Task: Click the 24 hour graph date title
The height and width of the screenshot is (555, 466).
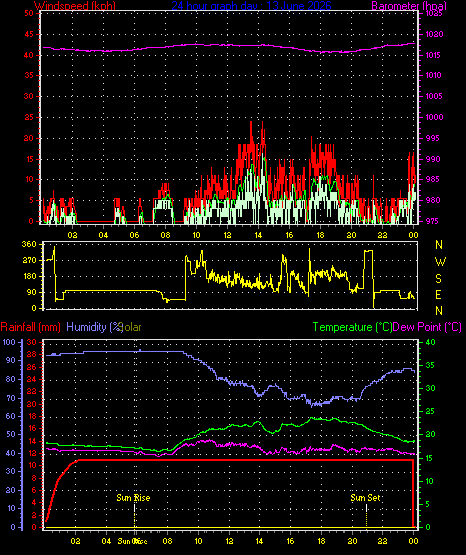Action: click(252, 5)
